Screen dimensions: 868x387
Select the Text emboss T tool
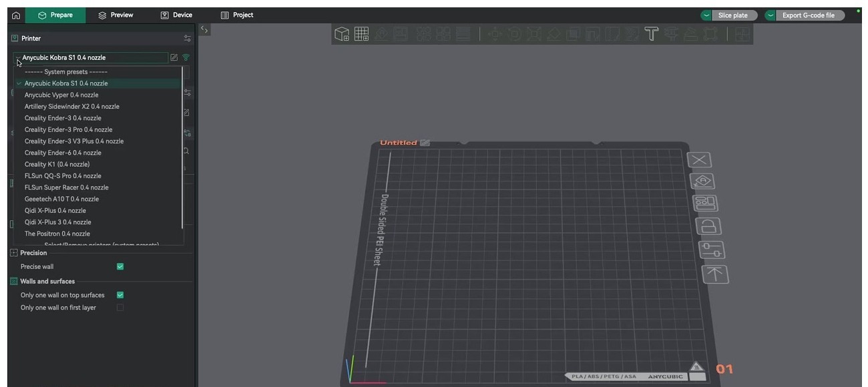[x=651, y=34]
